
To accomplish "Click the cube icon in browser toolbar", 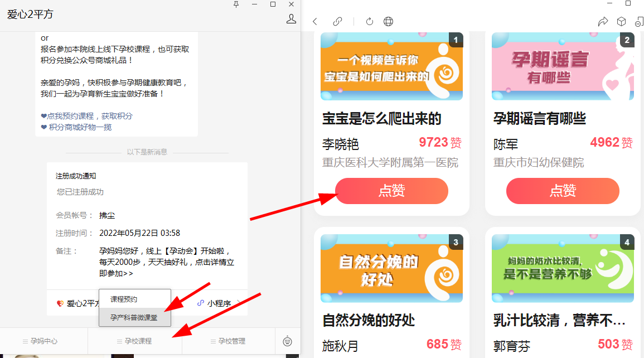I will pos(621,21).
